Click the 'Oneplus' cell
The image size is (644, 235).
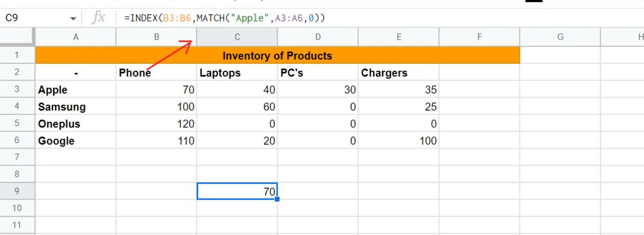76,124
